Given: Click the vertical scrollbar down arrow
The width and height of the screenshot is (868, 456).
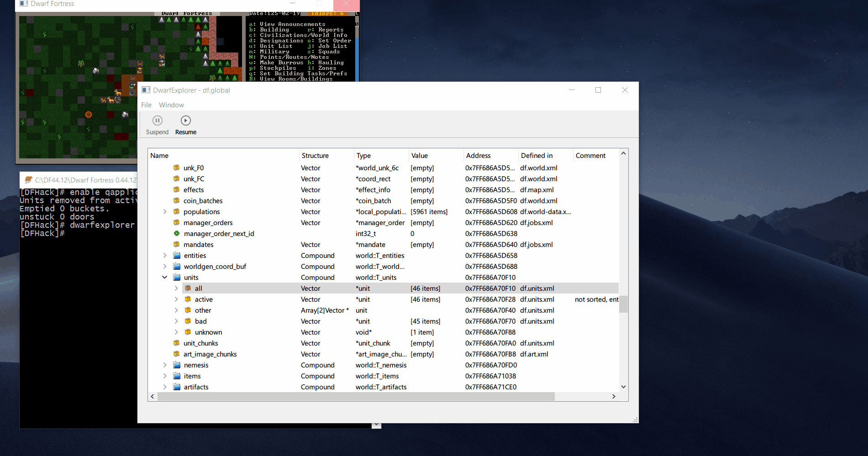Looking at the screenshot, I should [623, 387].
